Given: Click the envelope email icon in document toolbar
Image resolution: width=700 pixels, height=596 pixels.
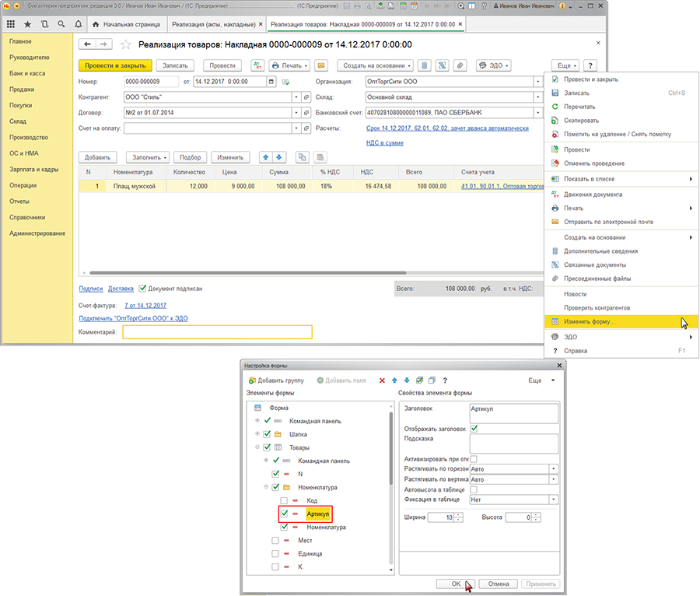Looking at the screenshot, I should (x=320, y=65).
